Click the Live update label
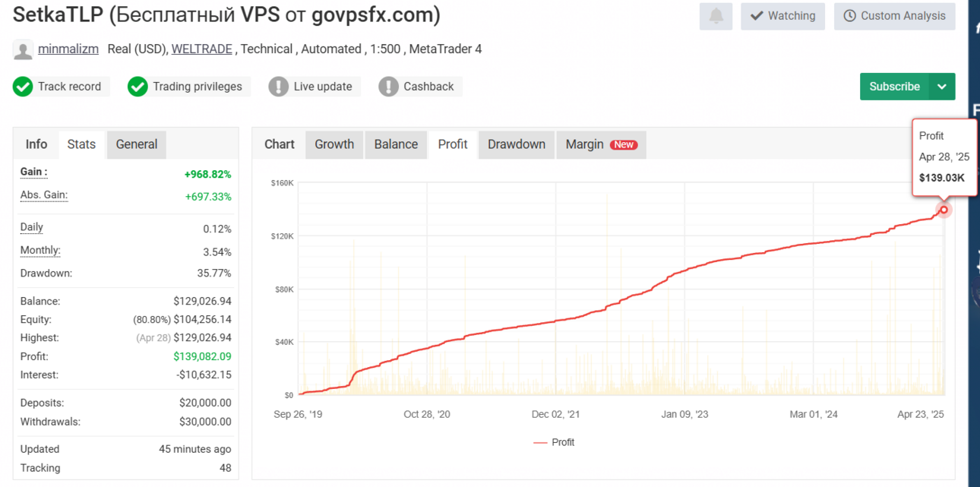This screenshot has width=980, height=487. (323, 87)
